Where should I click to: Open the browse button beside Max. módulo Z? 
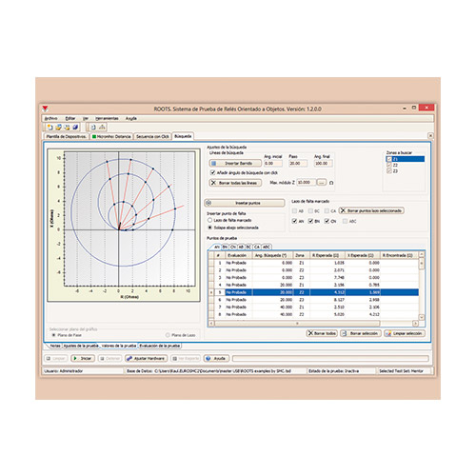322,183
